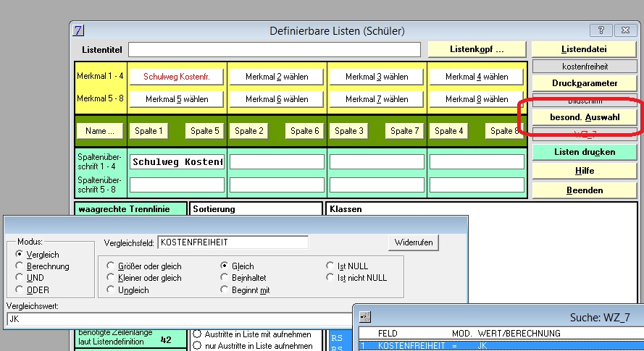Choose the ODER mode option
644x351 pixels.
coord(19,289)
